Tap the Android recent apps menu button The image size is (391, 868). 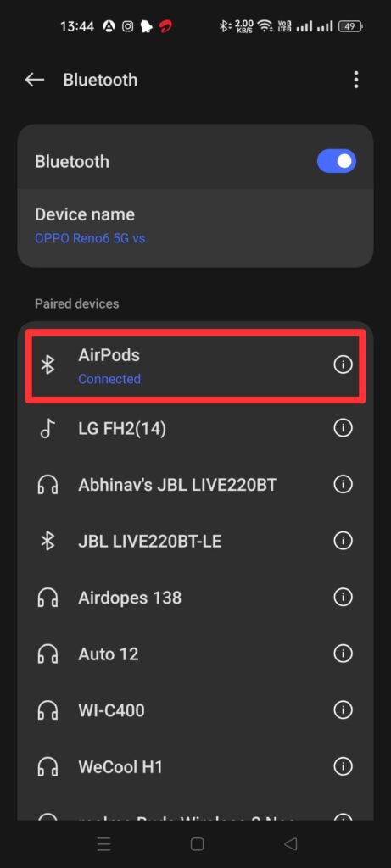coord(103,844)
